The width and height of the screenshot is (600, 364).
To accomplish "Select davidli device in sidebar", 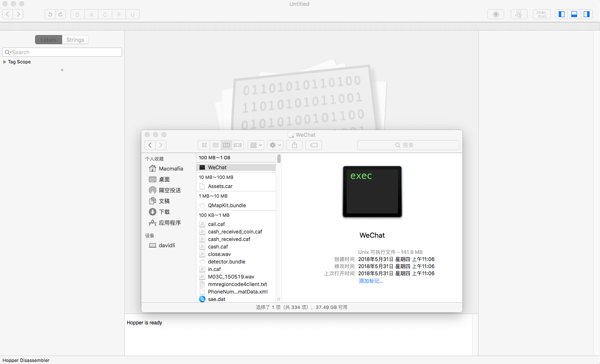I will tap(167, 245).
